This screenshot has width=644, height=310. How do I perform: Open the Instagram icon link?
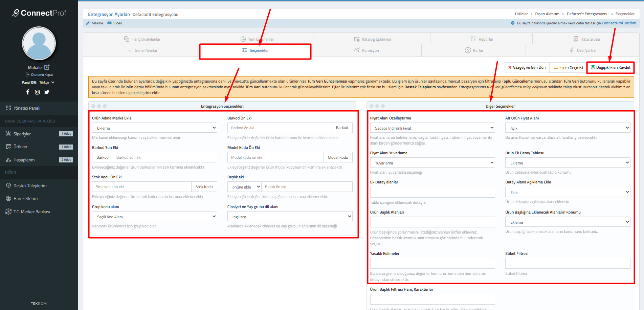click(37, 92)
